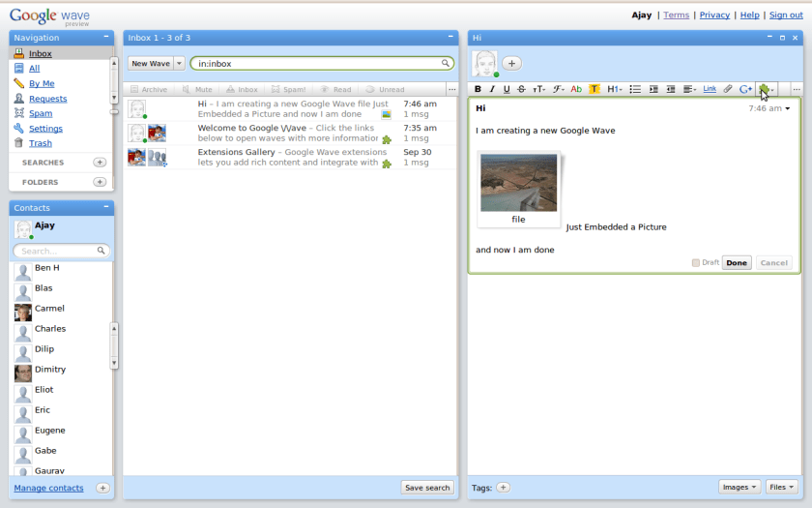Click the Done button
The height and width of the screenshot is (508, 812).
click(737, 263)
